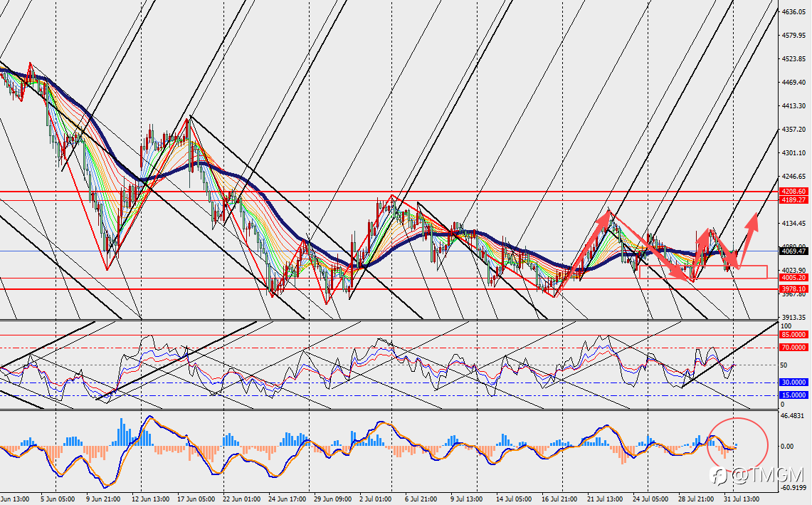
Task: Select the black 4069.47 current price tag
Action: click(793, 251)
